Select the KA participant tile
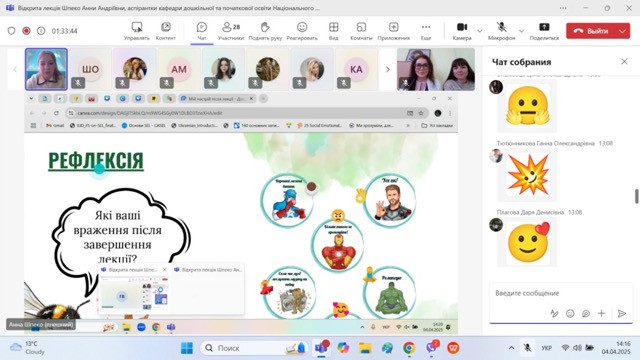This screenshot has height=360, width=640. point(356,69)
